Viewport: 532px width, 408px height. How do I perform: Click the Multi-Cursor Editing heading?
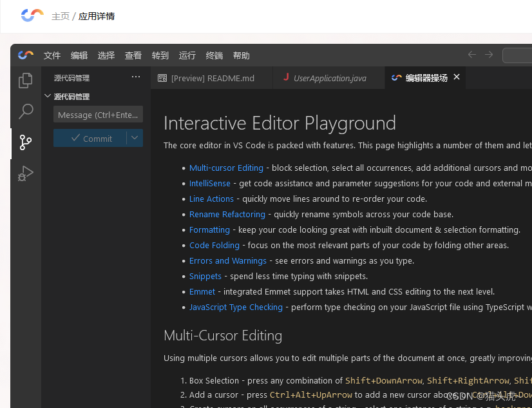tap(223, 336)
